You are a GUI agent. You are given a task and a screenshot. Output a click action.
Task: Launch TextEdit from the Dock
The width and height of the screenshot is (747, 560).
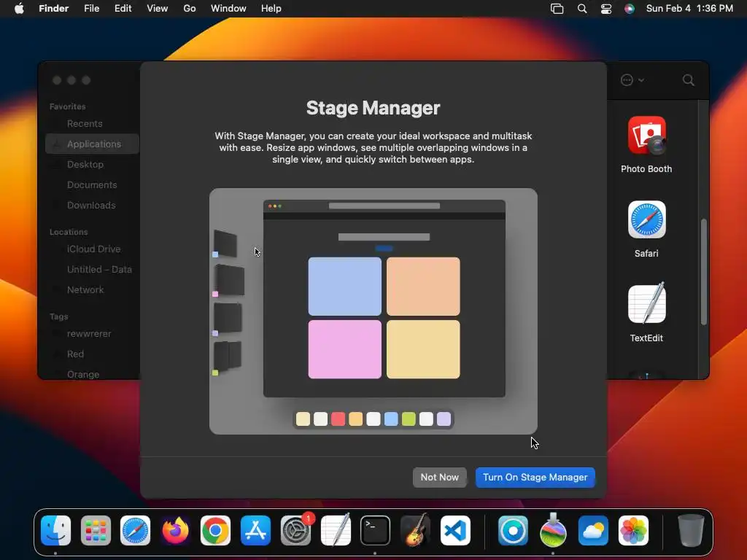point(336,530)
